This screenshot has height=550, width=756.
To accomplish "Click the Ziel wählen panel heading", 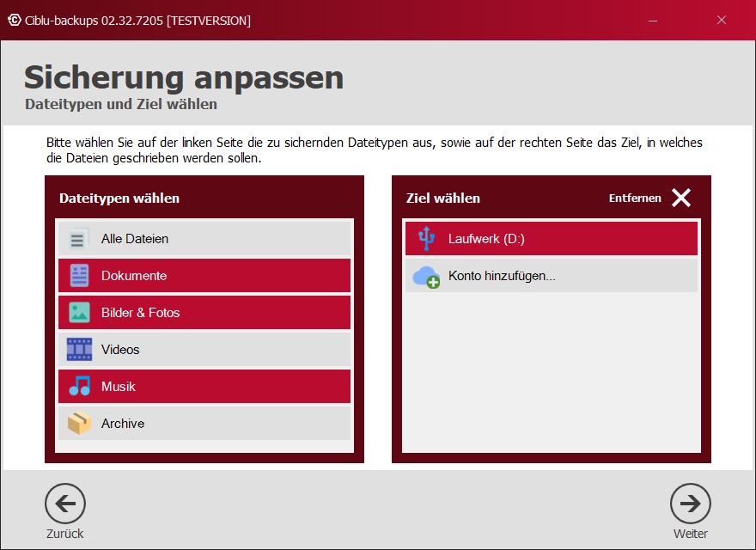I will (x=443, y=199).
